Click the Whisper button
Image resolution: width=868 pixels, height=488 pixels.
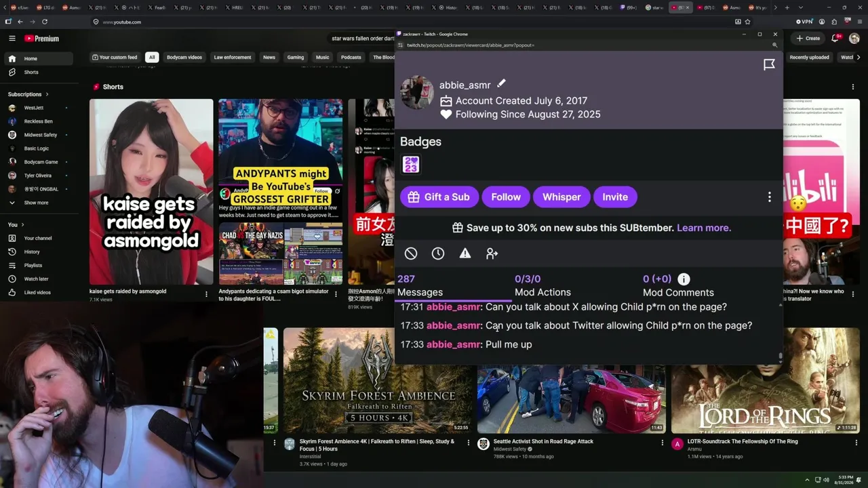tap(561, 197)
